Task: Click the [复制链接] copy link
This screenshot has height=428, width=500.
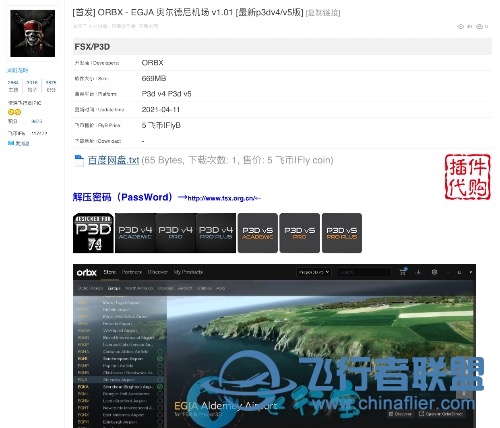Action: (323, 13)
